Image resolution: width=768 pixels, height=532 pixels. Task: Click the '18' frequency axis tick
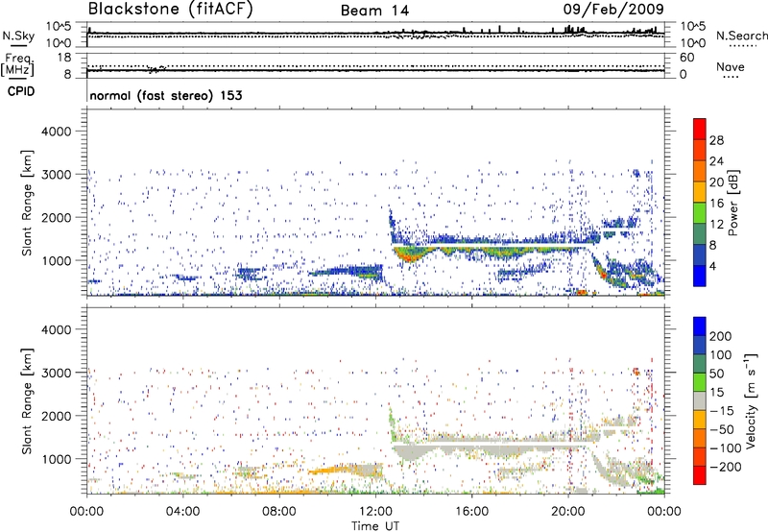point(64,58)
